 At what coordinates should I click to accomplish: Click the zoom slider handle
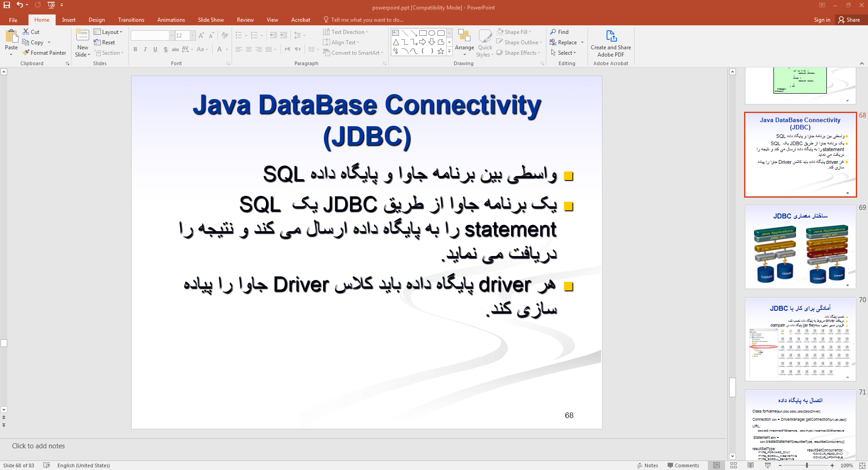click(806, 465)
